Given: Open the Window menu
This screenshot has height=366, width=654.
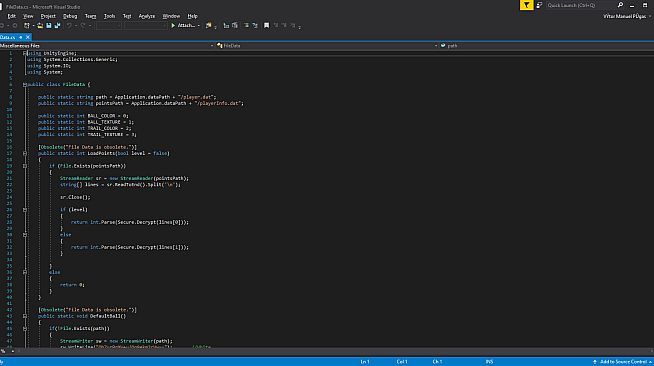Looking at the screenshot, I should click(x=171, y=16).
